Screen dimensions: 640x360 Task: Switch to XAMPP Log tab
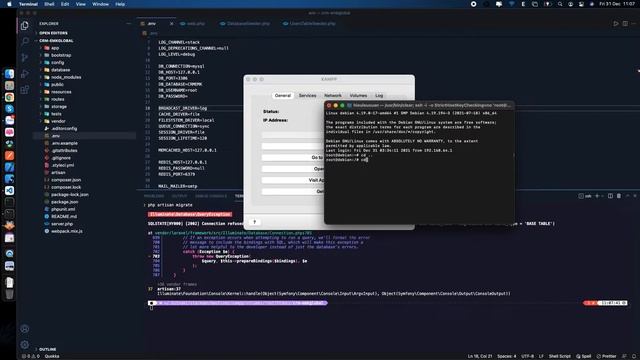(379, 96)
